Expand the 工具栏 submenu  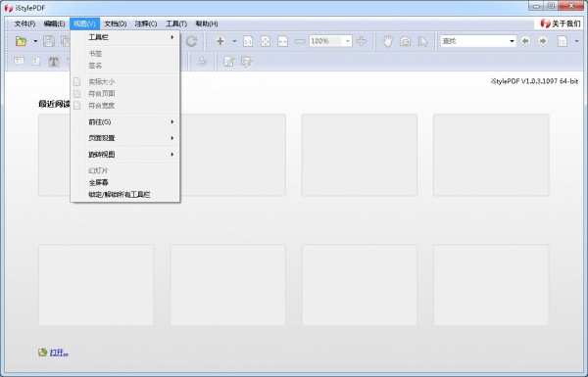tap(125, 37)
